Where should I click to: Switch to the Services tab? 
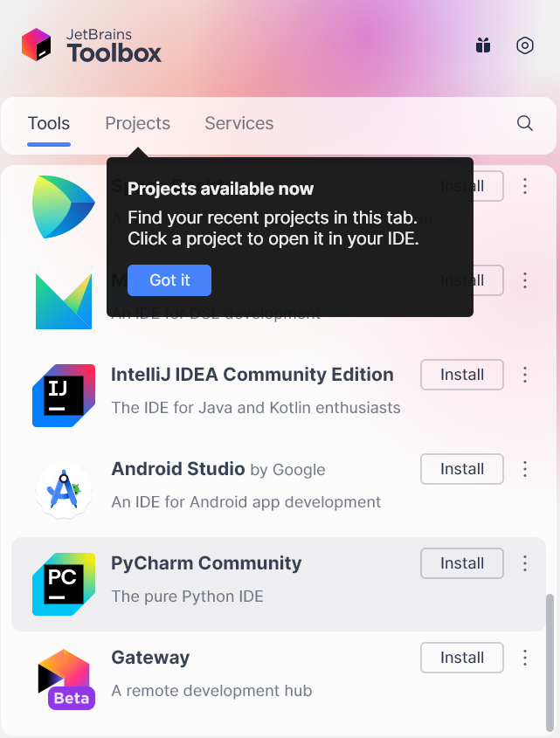239,123
